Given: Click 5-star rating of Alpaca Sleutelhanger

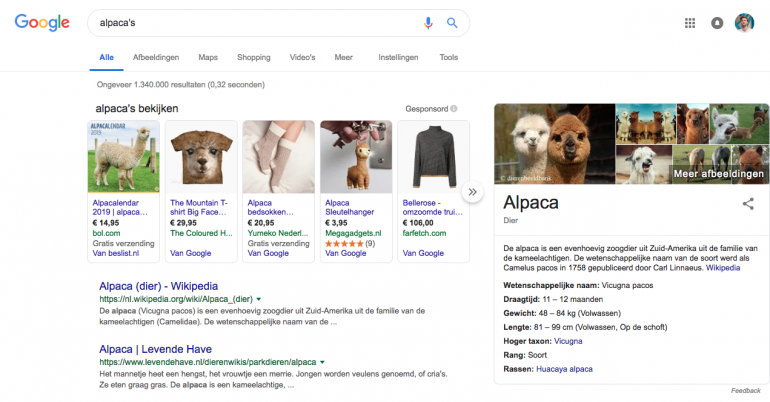Looking at the screenshot, I should (344, 243).
